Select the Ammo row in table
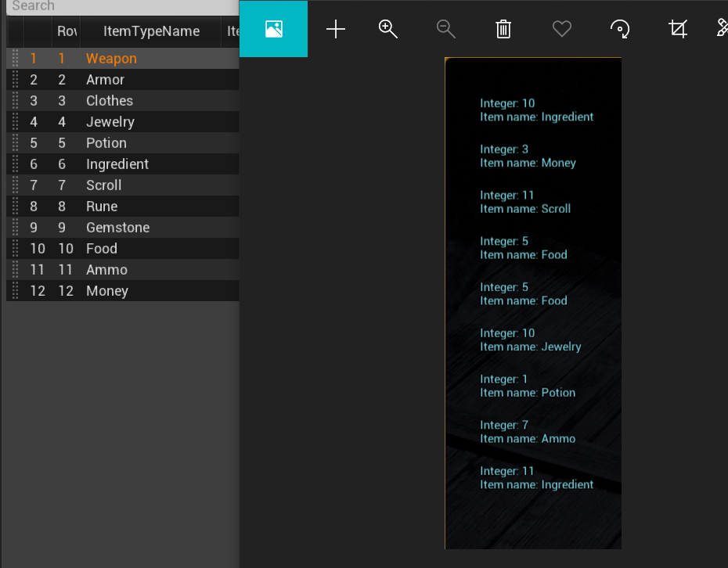Screen dimensions: 728x568 (123, 270)
